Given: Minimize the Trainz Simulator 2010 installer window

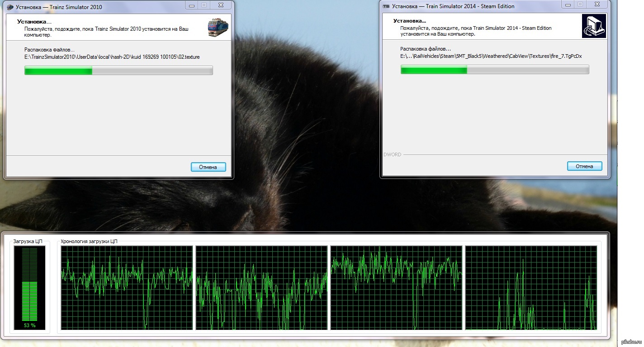Looking at the screenshot, I should 192,5.
